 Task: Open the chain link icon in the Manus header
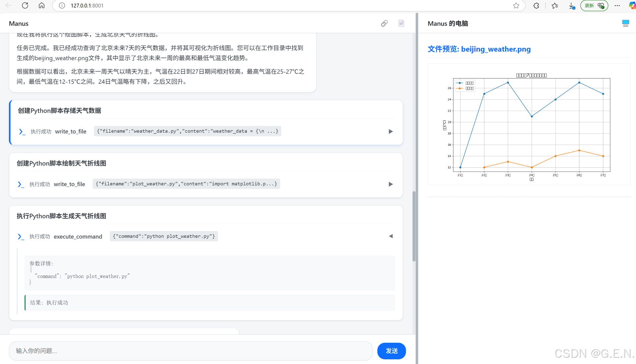pos(384,23)
